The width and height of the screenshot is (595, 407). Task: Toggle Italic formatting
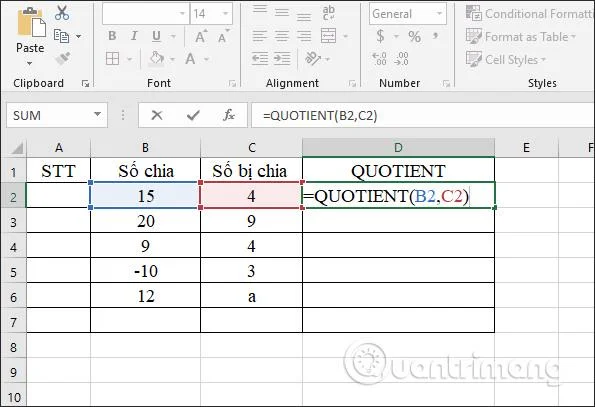pyautogui.click(x=134, y=36)
